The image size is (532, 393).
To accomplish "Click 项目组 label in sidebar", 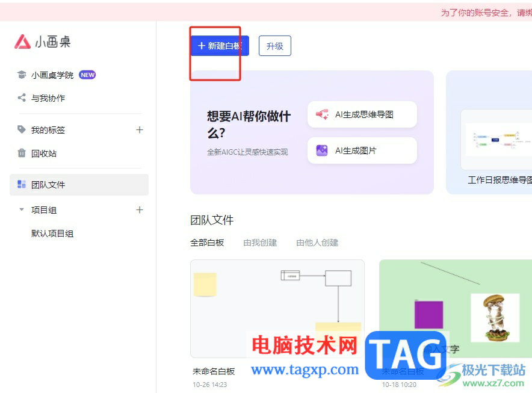I will click(44, 210).
